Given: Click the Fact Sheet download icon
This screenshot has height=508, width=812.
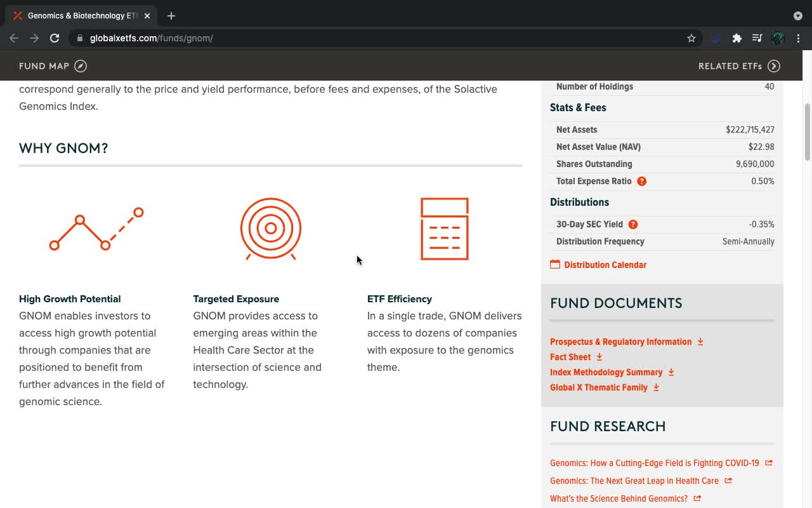Looking at the screenshot, I should click(599, 357).
